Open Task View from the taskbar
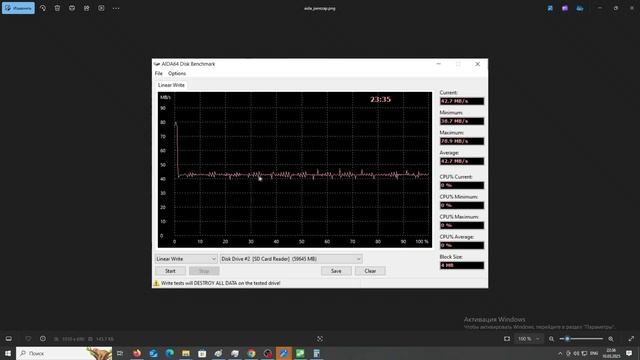 [120, 353]
